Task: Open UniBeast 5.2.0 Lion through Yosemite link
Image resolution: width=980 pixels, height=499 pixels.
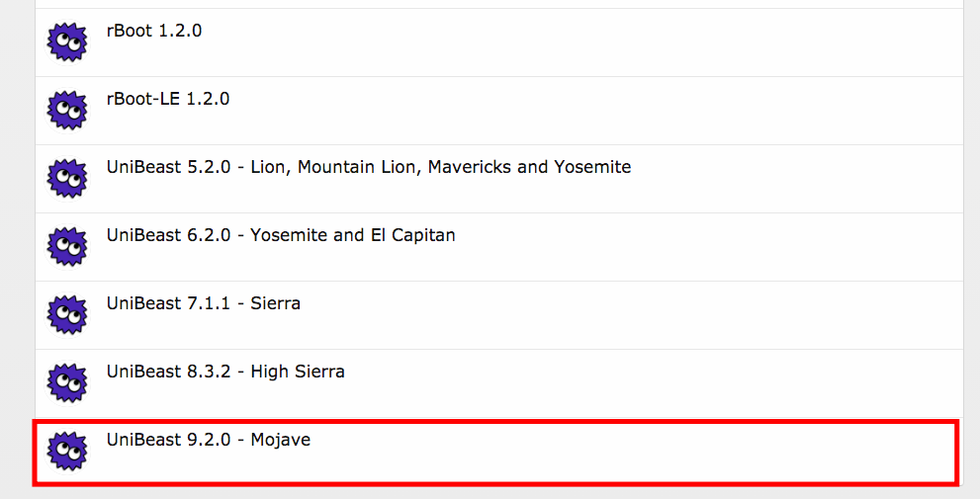Action: pyautogui.click(x=368, y=167)
